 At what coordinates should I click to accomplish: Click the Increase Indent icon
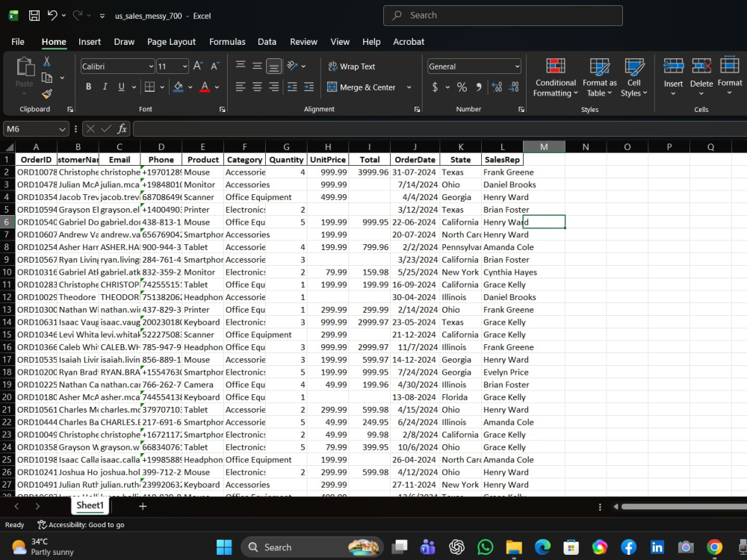(x=309, y=87)
